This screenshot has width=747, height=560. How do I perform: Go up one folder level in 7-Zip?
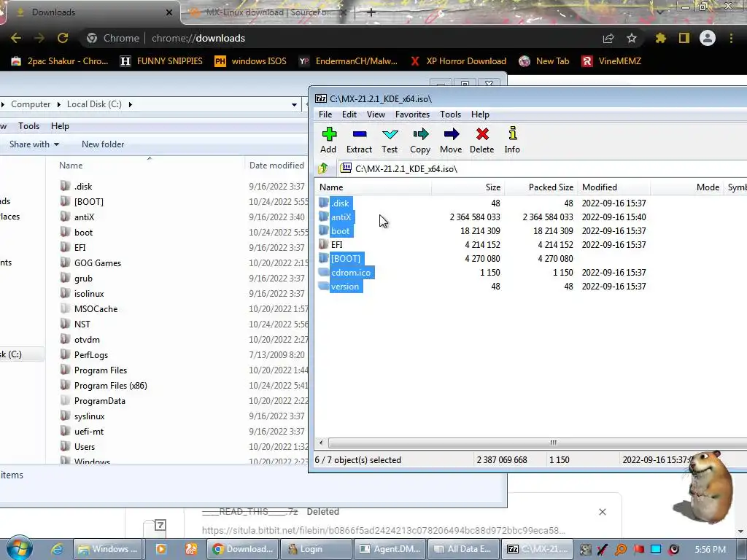(323, 168)
